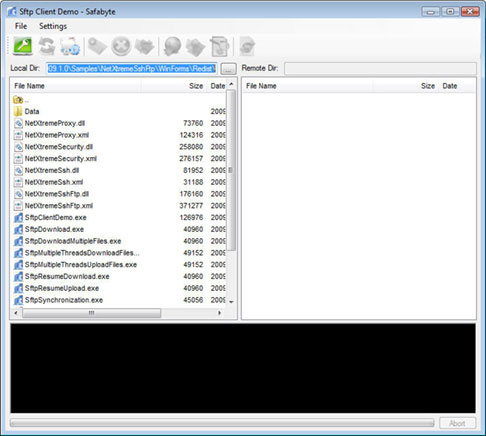The image size is (486, 436).
Task: Click the Data folder icon
Action: (x=18, y=111)
